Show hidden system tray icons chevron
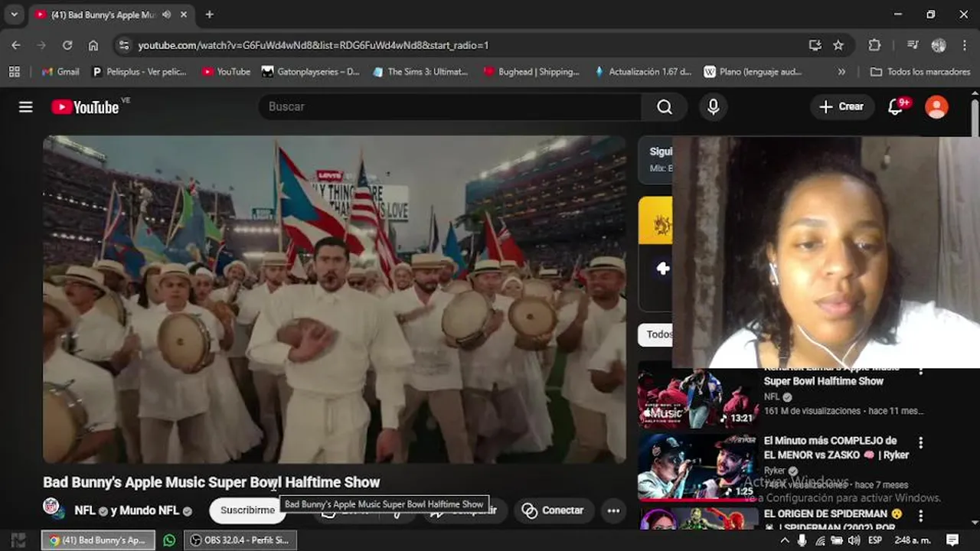The height and width of the screenshot is (551, 980). tap(784, 540)
